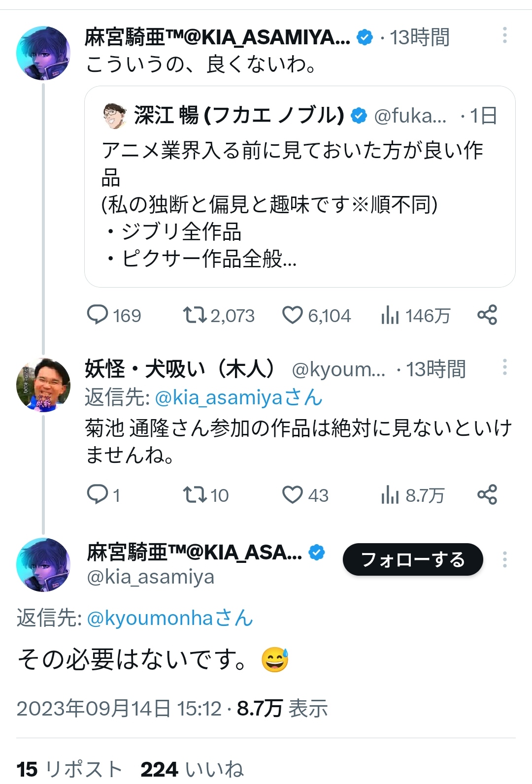Like the reply with 43 likes
The height and width of the screenshot is (784, 532).
coord(292,494)
